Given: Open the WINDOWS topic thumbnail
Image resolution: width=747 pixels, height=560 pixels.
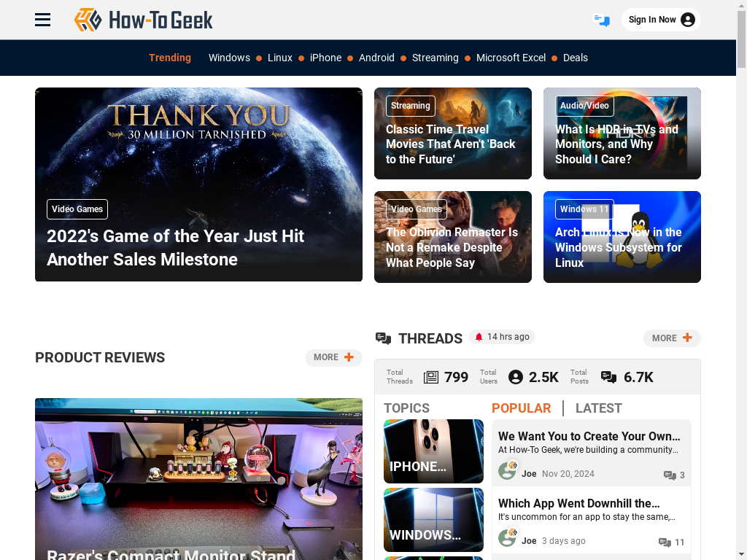Looking at the screenshot, I should click(x=433, y=519).
